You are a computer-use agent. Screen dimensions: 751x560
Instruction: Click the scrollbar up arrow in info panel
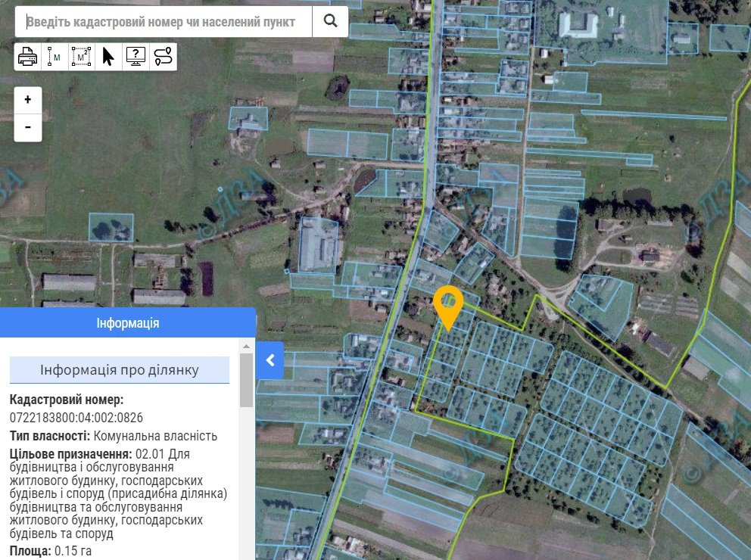coord(246,346)
